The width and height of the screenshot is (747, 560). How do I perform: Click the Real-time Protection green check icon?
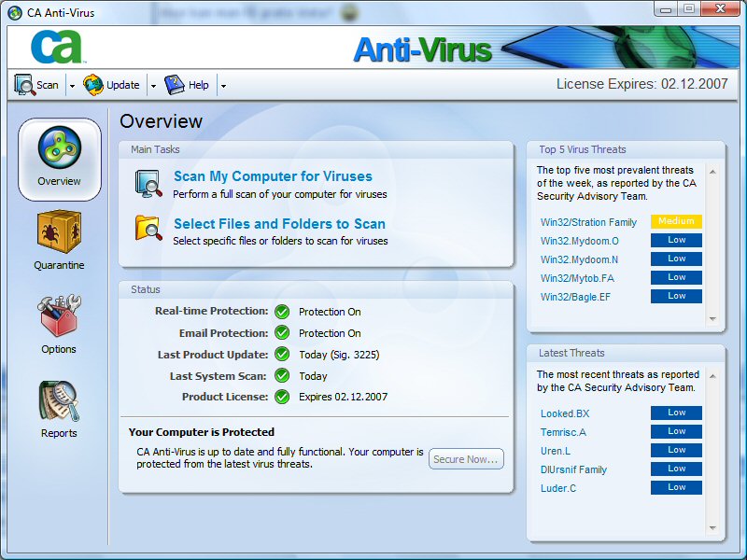click(x=282, y=312)
